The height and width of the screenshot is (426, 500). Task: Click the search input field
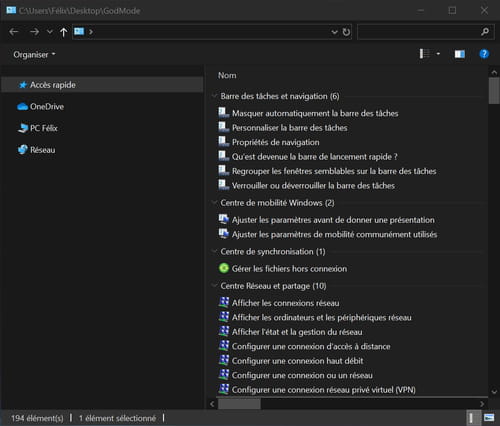point(418,32)
